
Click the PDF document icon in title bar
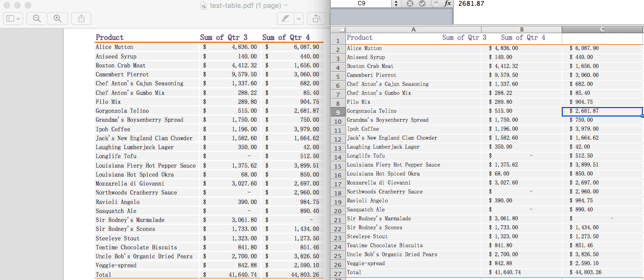click(204, 5)
